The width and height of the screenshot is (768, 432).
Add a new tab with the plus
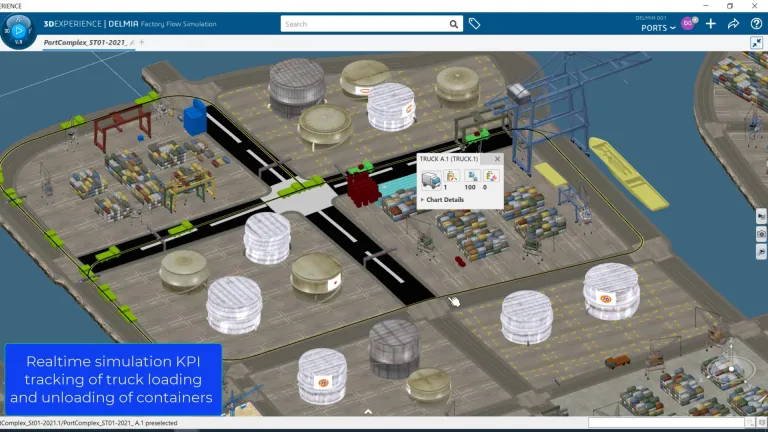pos(142,42)
